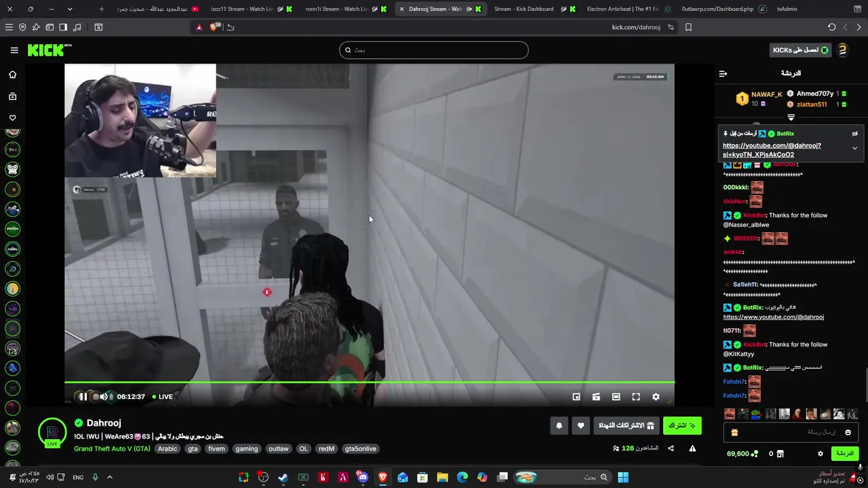Open the Kick hamburger menu
The image size is (868, 488).
click(x=14, y=50)
